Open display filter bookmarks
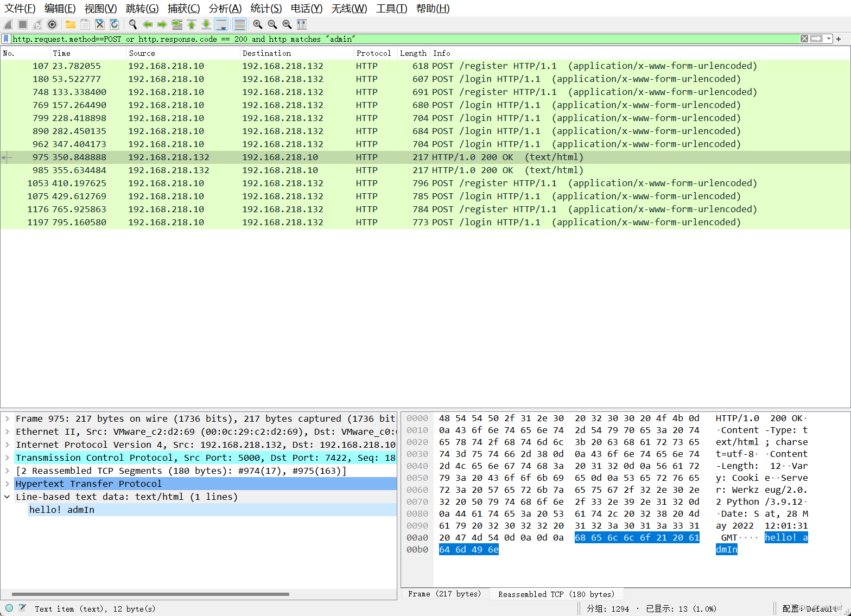The height and width of the screenshot is (616, 851). 6,39
